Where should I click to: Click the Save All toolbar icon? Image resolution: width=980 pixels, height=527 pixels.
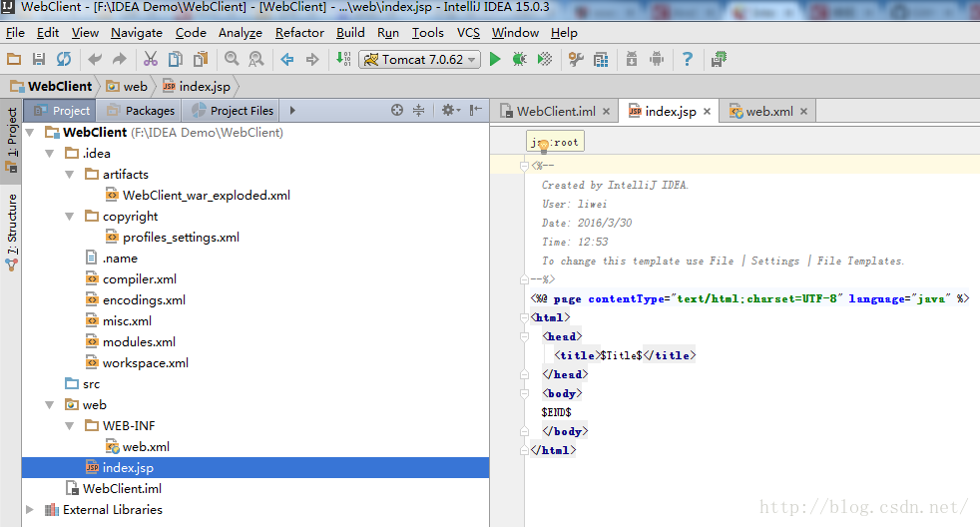coord(39,60)
